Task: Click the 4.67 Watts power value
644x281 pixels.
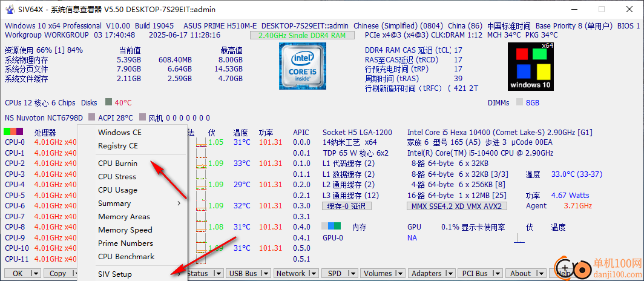Action: 570,196
